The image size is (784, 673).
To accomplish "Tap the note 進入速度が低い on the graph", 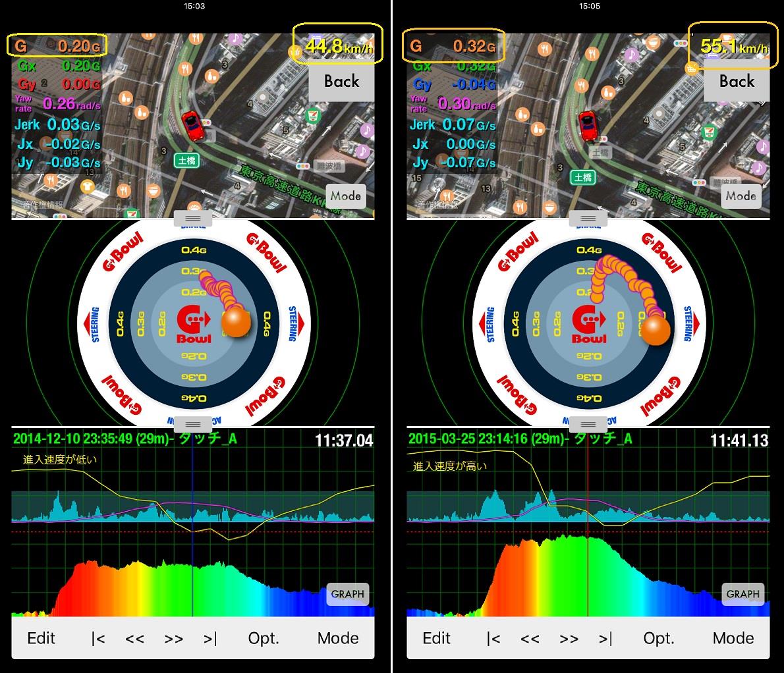I will [x=60, y=460].
